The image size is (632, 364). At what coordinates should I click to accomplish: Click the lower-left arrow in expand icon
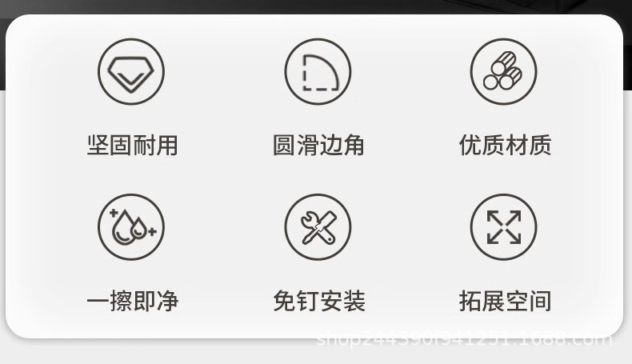(x=494, y=237)
